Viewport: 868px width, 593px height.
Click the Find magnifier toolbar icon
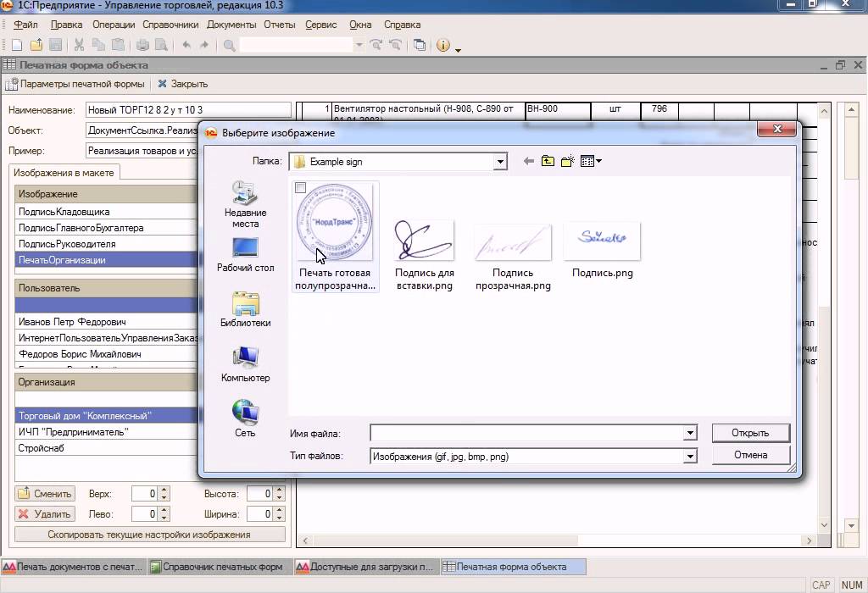pos(229,46)
